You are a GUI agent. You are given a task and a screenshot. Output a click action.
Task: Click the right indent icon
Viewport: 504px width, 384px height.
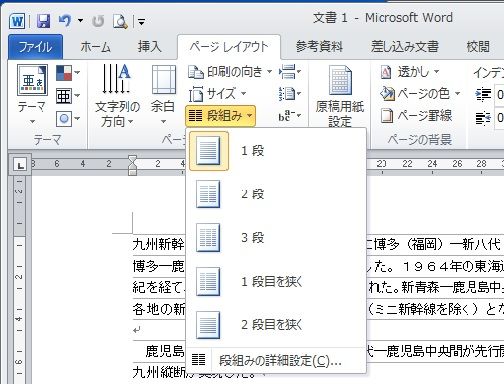[x=483, y=118]
